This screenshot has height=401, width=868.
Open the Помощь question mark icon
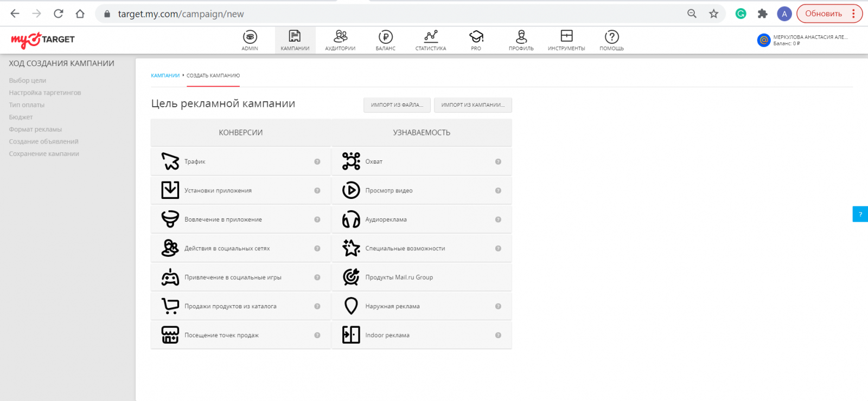[612, 37]
